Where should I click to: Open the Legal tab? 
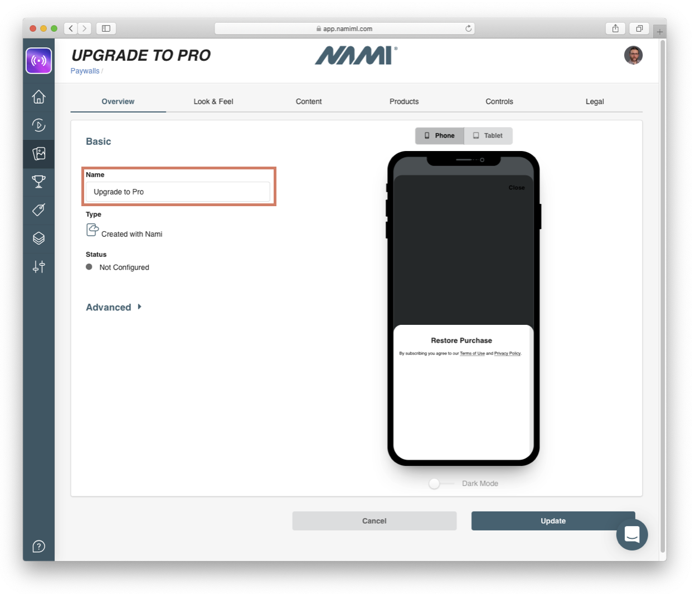[x=595, y=101]
